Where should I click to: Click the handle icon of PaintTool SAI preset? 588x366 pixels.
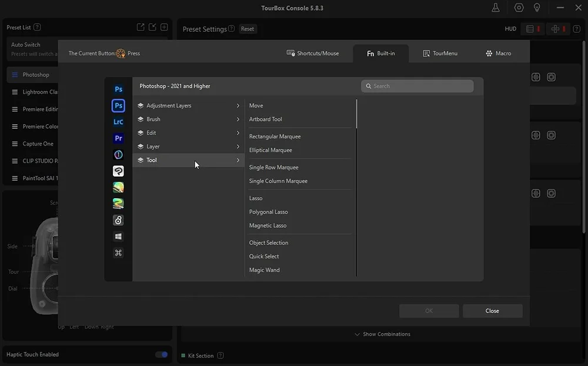click(15, 178)
